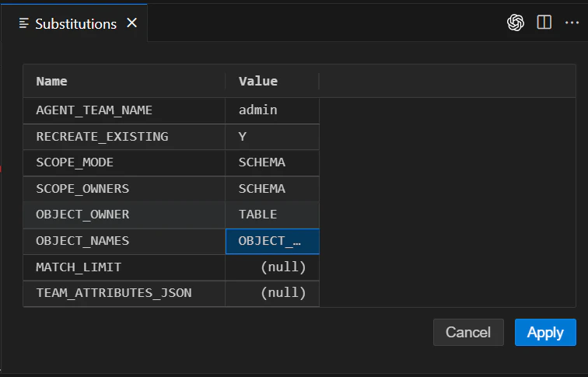Screen dimensions: 588x377
Task: Edit the TEAM_ATTRIBUTES_JSON null value
Action: click(272, 293)
